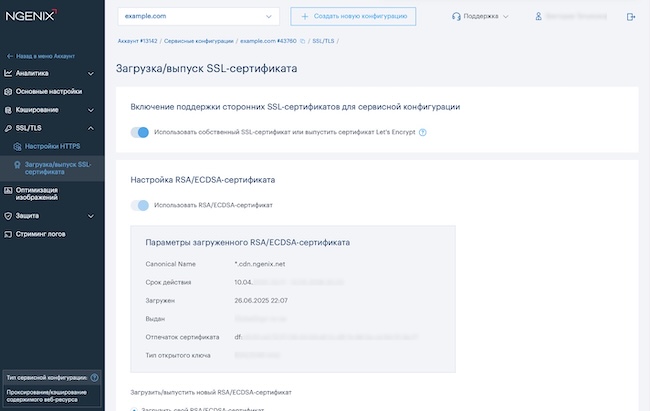The image size is (650, 411).
Task: Open Аккаунт #13142 breadcrumb link
Action: tap(138, 41)
